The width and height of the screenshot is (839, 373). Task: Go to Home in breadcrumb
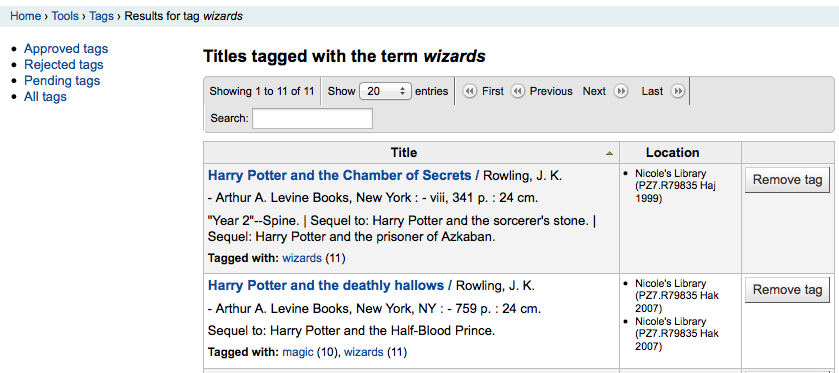tap(26, 16)
